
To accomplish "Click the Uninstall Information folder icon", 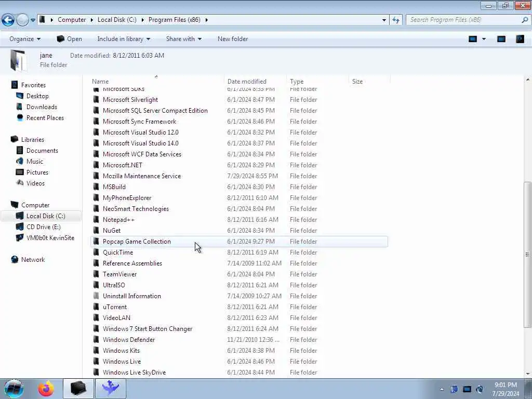I will point(96,296).
